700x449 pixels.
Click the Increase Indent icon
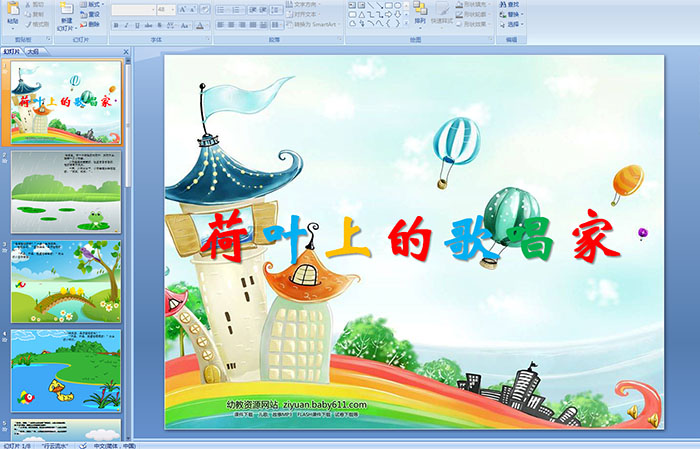pyautogui.click(x=263, y=10)
